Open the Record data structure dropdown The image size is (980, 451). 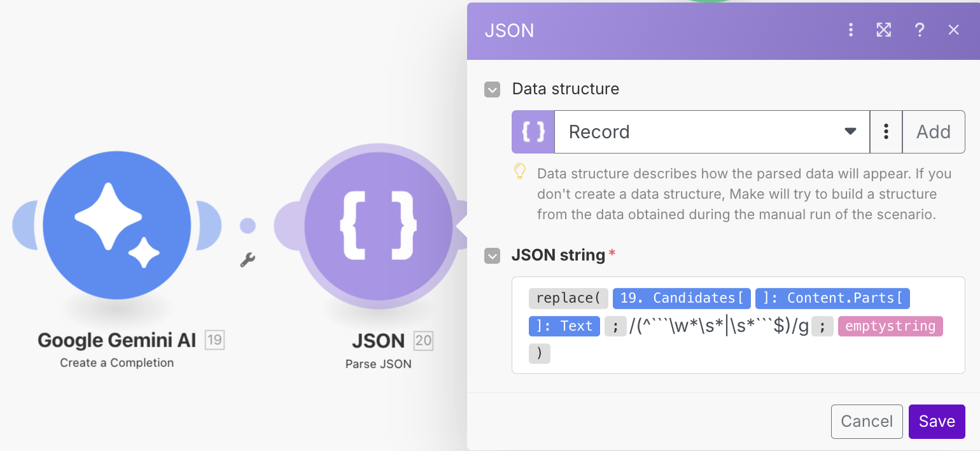tap(712, 132)
